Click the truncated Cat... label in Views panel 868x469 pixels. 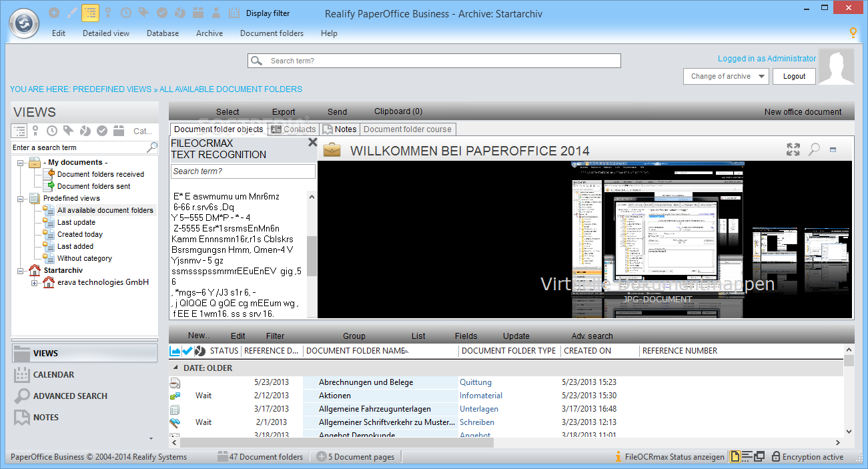click(x=143, y=131)
